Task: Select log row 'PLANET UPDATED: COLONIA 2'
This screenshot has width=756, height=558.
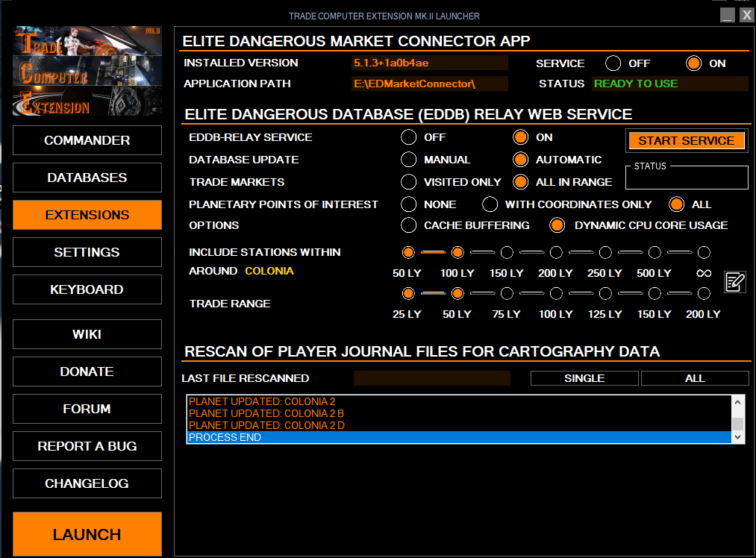Action: pyautogui.click(x=459, y=401)
